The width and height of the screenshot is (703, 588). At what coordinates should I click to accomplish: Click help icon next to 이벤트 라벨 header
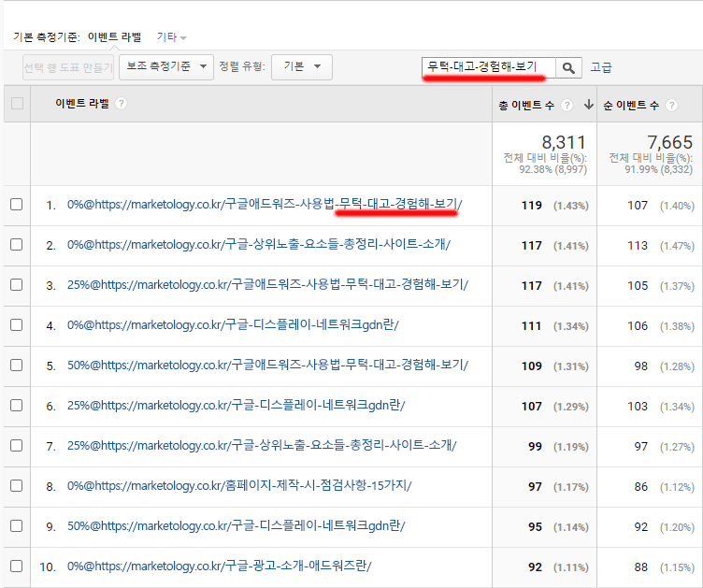122,104
